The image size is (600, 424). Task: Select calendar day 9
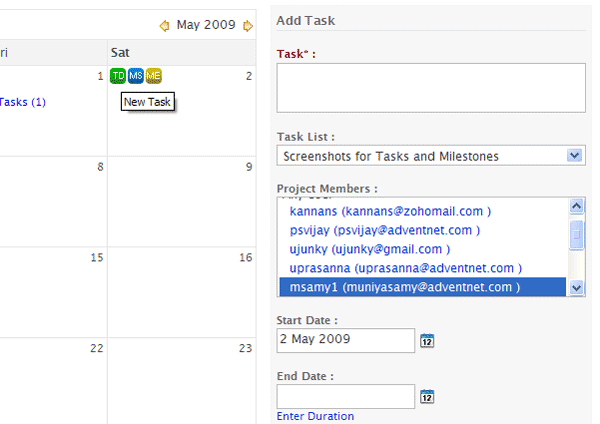pyautogui.click(x=181, y=201)
